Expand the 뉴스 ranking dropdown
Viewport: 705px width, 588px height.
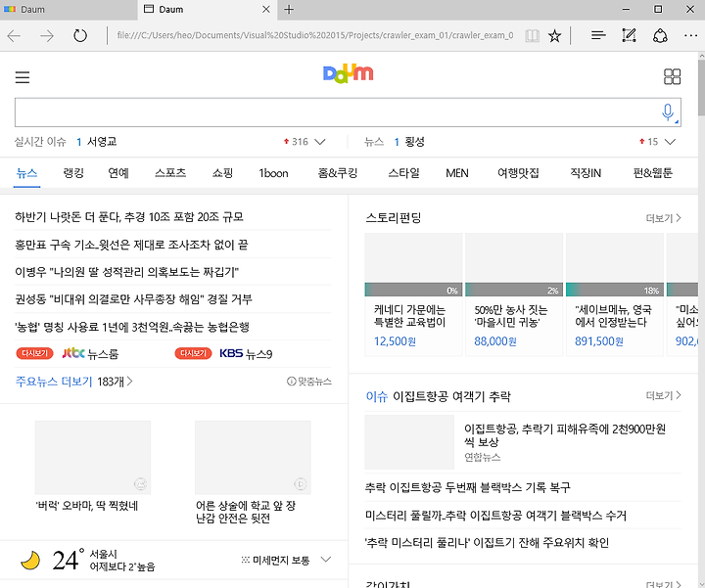670,142
